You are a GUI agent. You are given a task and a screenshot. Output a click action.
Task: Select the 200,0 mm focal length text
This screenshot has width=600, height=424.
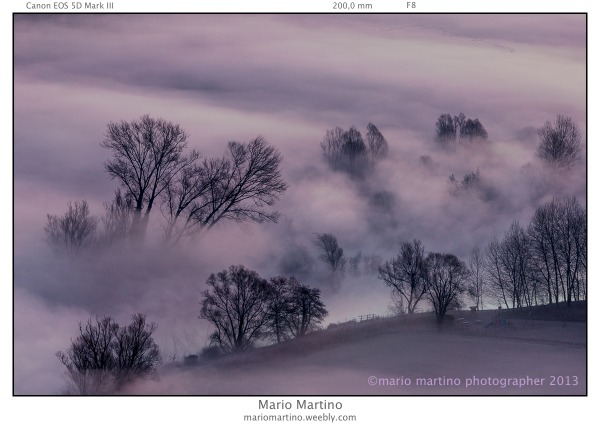[352, 6]
